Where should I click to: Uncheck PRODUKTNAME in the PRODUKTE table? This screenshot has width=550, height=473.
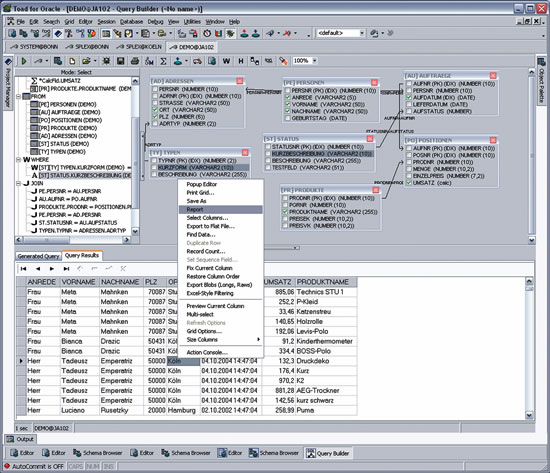click(285, 212)
